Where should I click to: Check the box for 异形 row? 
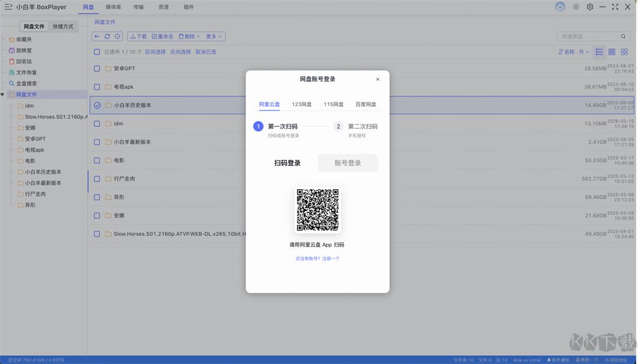click(x=97, y=197)
